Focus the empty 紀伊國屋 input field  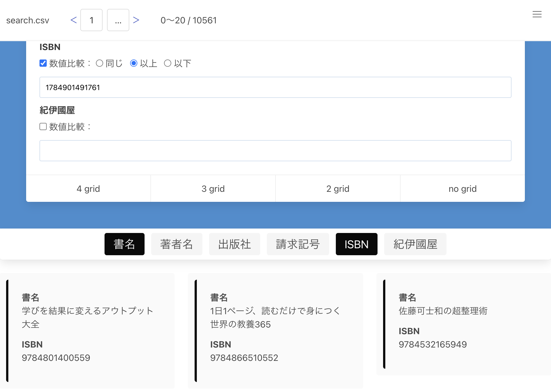point(275,151)
